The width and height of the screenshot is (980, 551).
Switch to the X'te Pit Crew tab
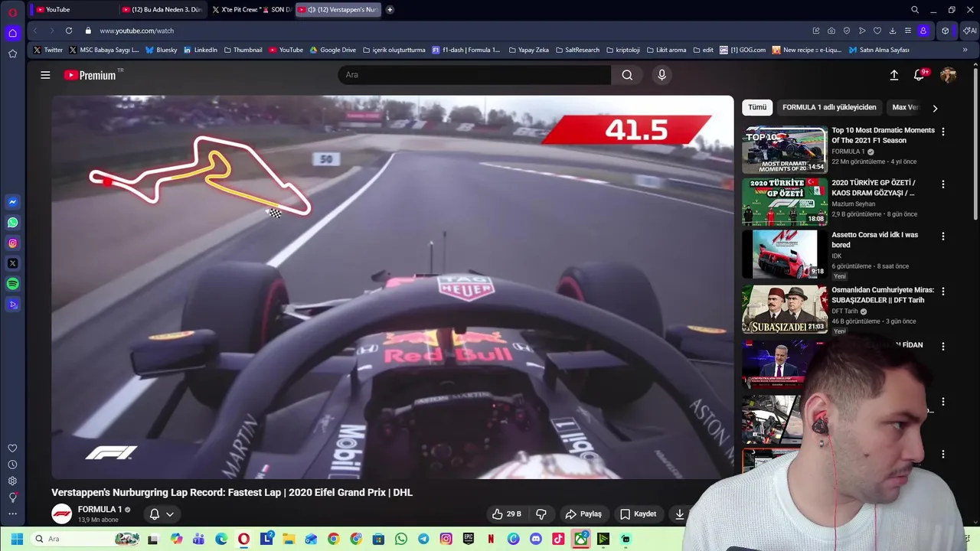coord(250,10)
